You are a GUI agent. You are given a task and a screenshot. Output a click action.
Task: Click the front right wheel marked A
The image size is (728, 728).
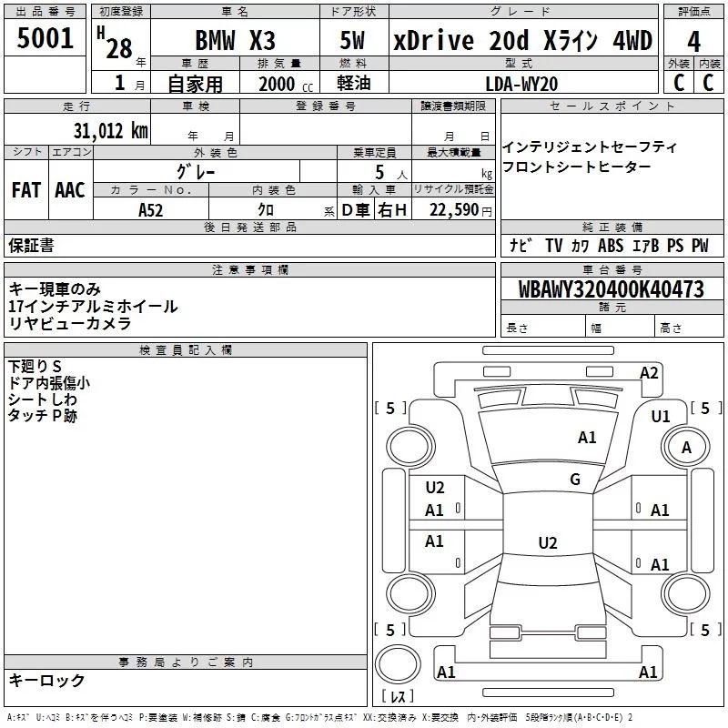686,447
